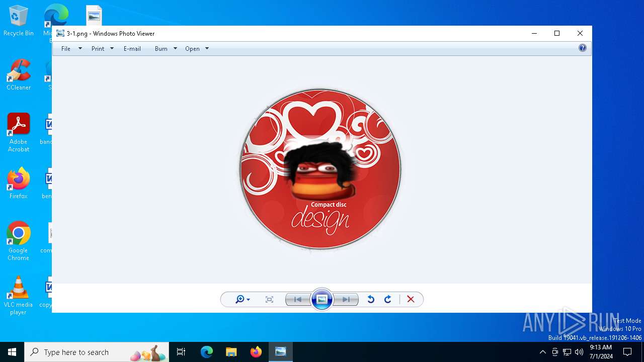Click the Photo Viewer title bar icon

click(x=60, y=34)
